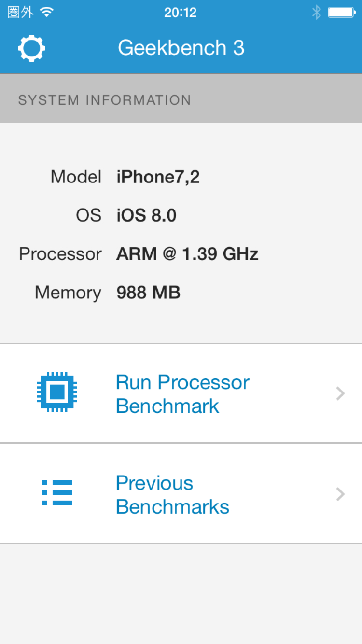362x644 pixels.
Task: Open Previous Benchmarks list
Action: tap(172, 495)
